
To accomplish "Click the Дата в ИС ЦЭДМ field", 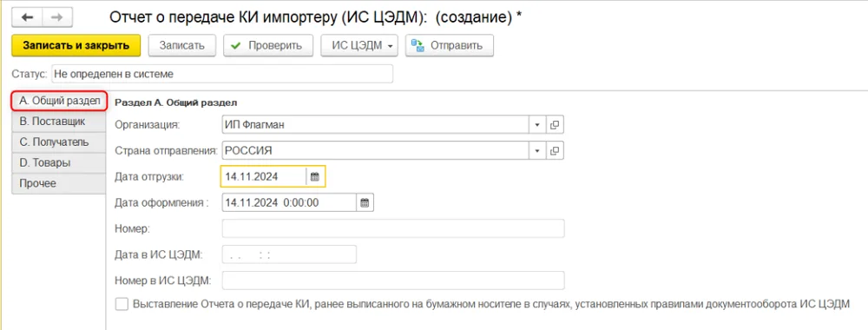I will pos(289,254).
